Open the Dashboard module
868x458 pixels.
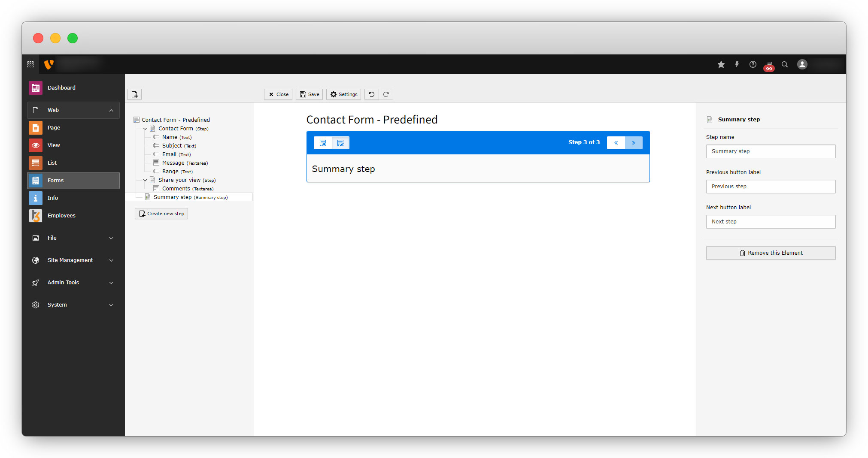[x=61, y=88]
